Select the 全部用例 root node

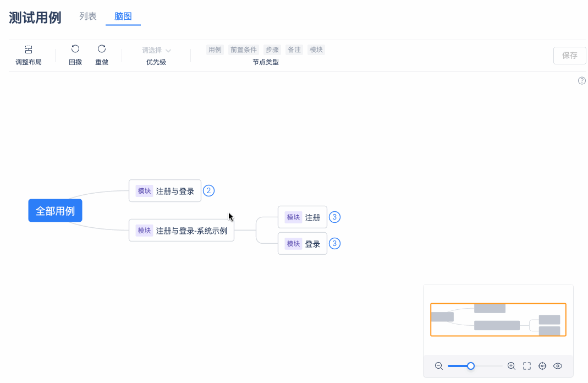[55, 211]
